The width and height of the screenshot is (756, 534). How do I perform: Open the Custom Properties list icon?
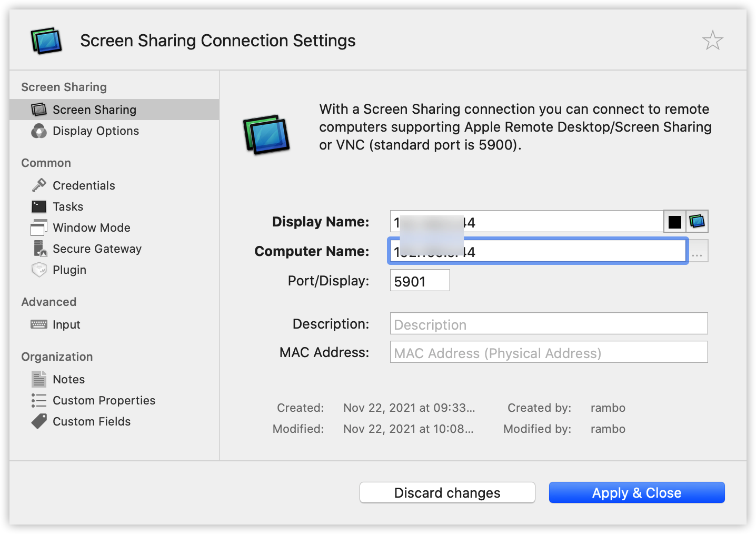click(39, 400)
